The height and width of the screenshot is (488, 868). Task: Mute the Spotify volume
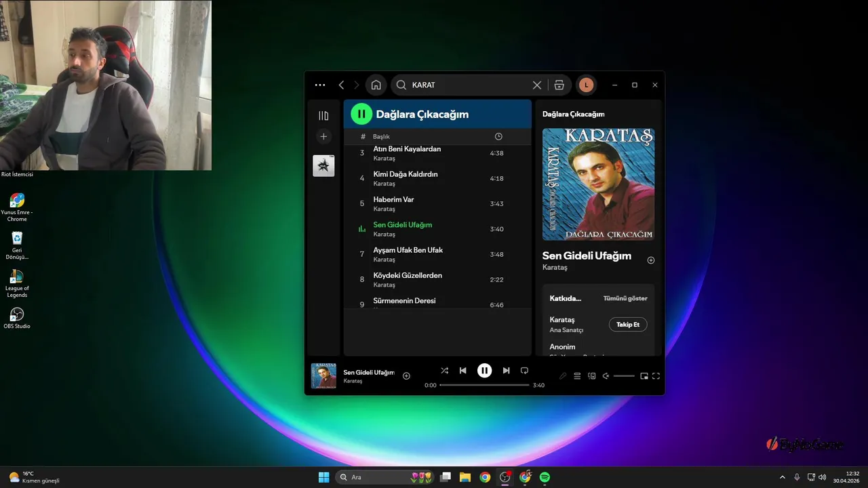606,376
